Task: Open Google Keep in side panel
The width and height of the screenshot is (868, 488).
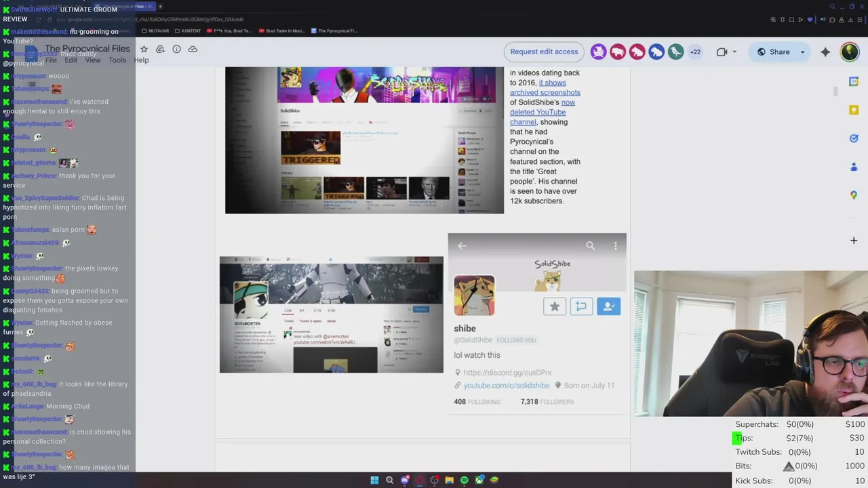Action: 854,110
